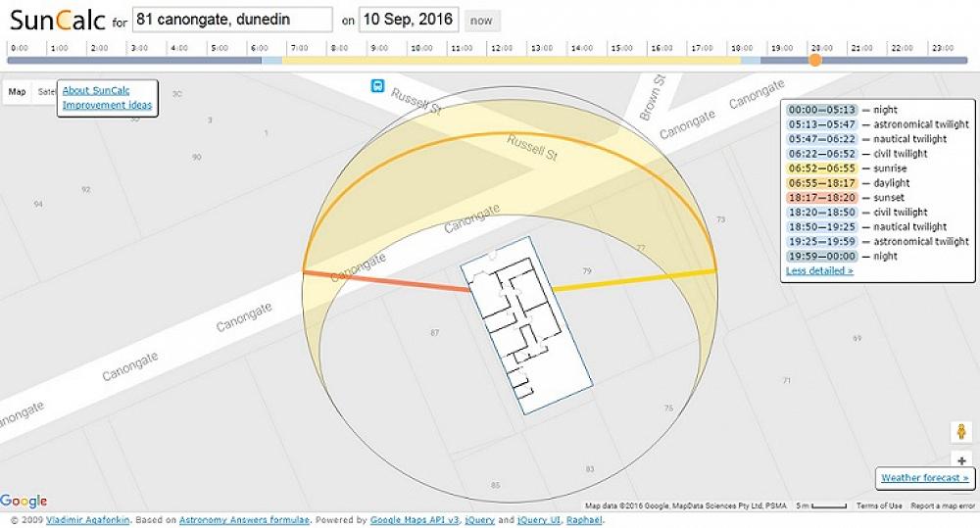Click the orange sunset direction line
Image resolution: width=980 pixels, height=528 pixels.
pos(387,281)
